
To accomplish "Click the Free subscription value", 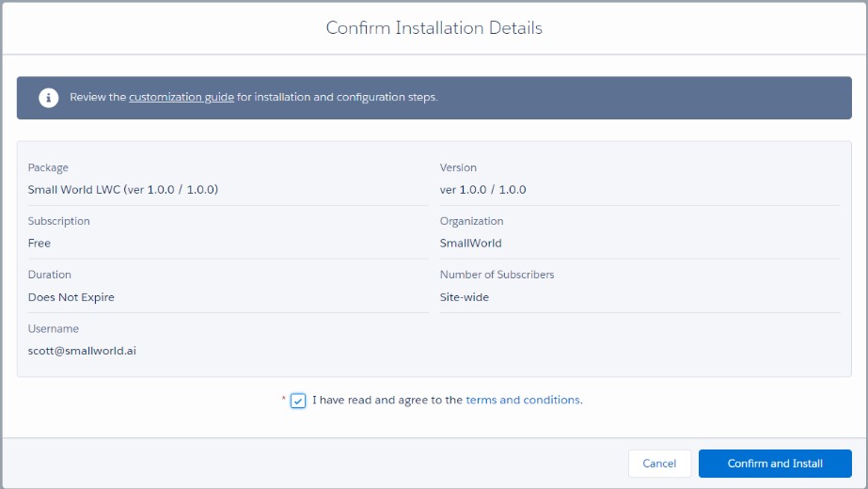I will [x=39, y=243].
